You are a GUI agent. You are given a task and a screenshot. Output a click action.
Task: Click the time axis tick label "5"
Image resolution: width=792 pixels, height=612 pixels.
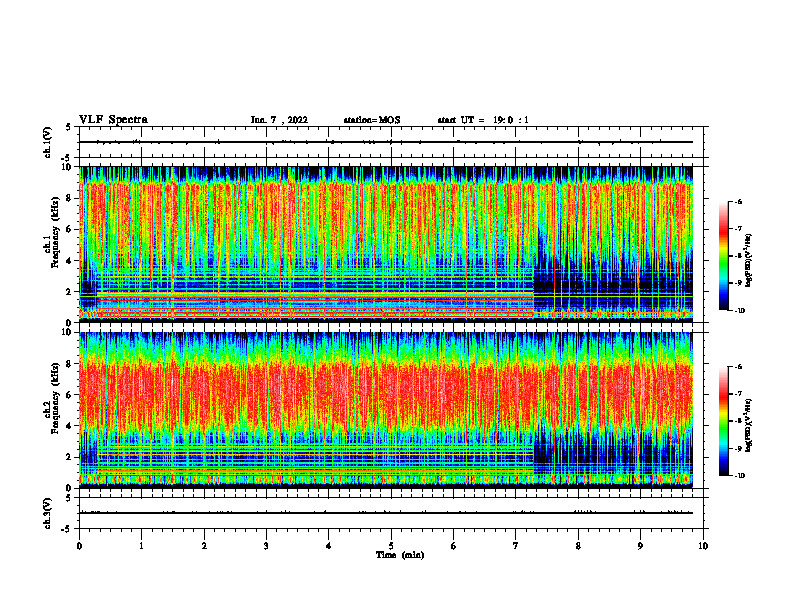click(x=391, y=546)
